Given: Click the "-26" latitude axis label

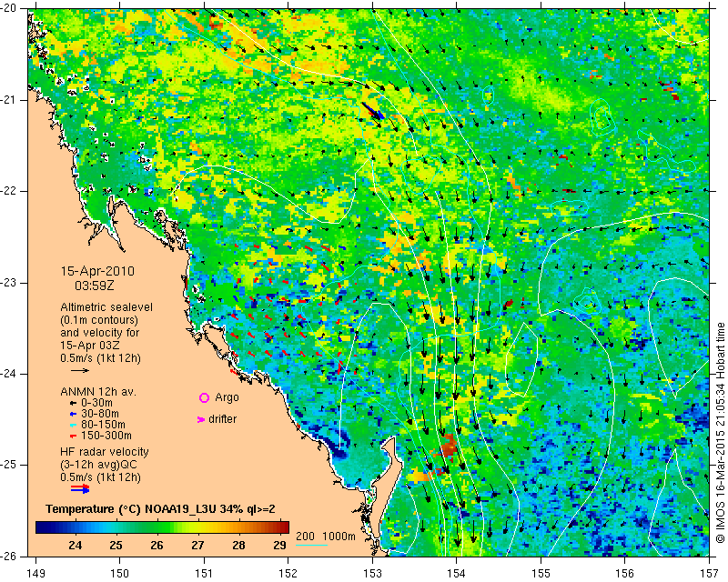Looking at the screenshot, I should click(x=9, y=556).
